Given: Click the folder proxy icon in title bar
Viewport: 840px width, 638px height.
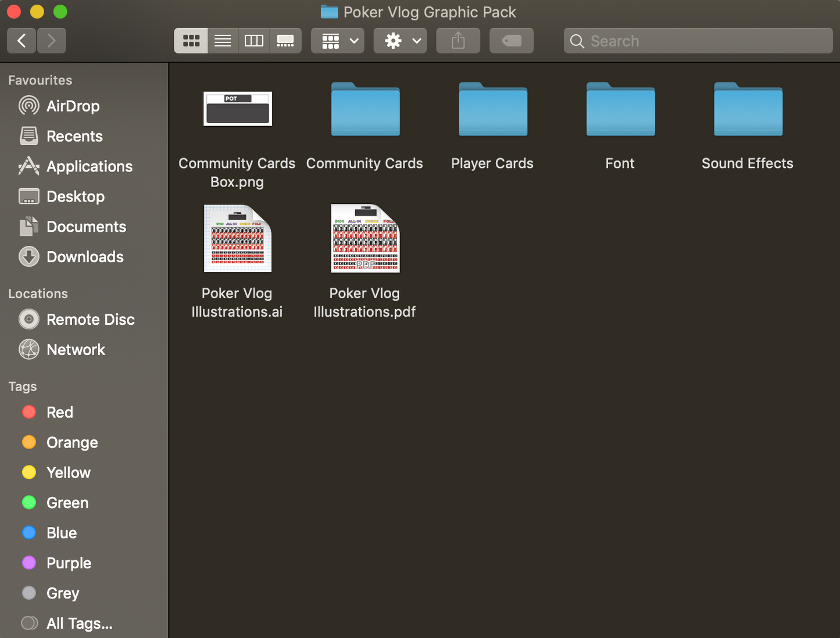Looking at the screenshot, I should tap(330, 12).
